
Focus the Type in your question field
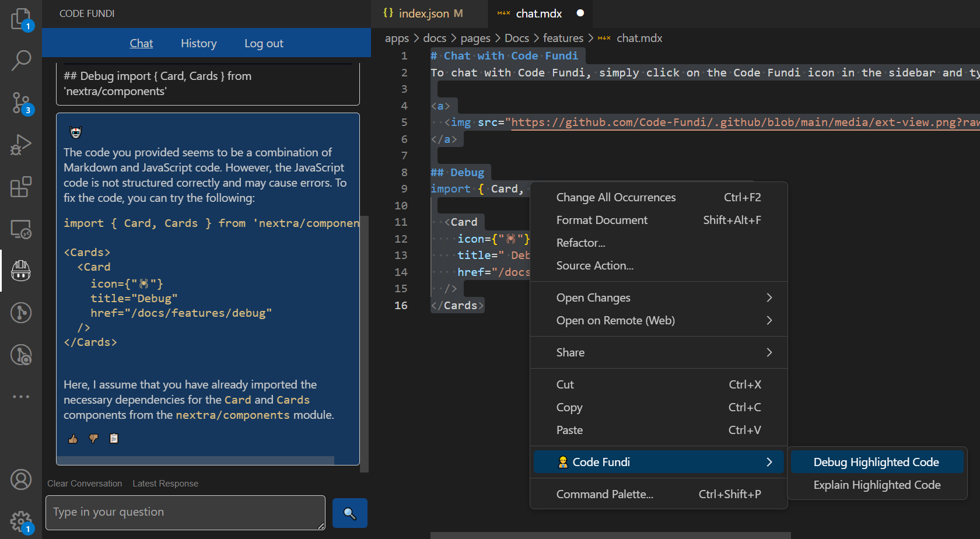(x=185, y=513)
